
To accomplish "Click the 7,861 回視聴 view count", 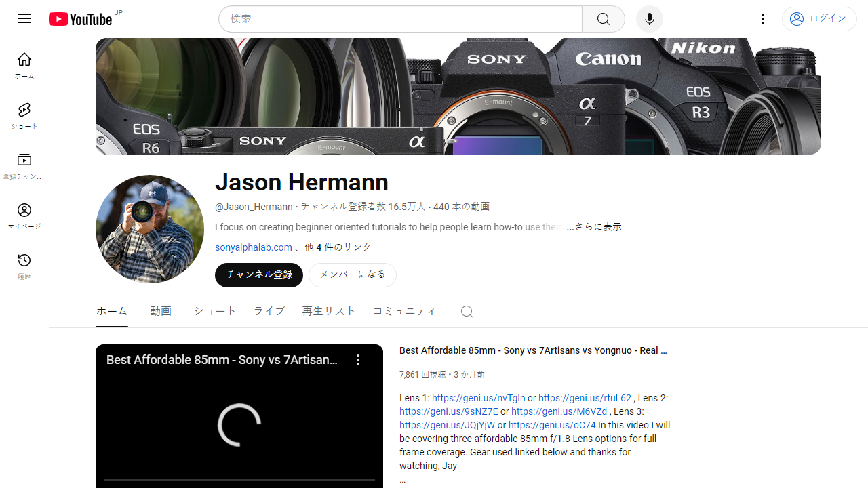I will [x=422, y=375].
